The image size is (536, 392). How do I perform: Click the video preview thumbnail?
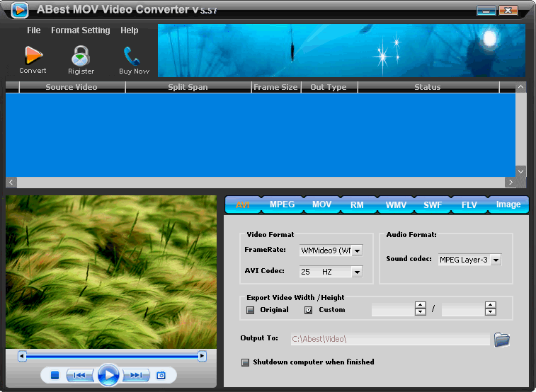click(x=111, y=272)
